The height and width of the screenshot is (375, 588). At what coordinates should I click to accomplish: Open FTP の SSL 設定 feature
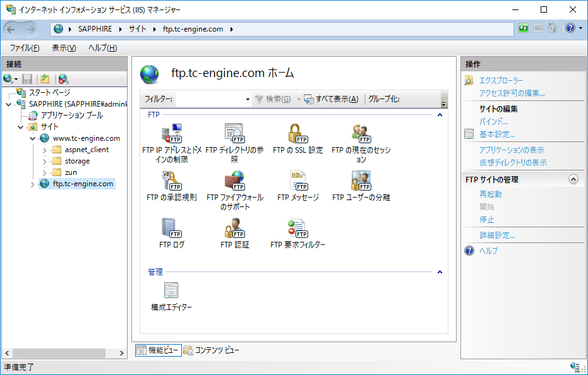pyautogui.click(x=297, y=139)
